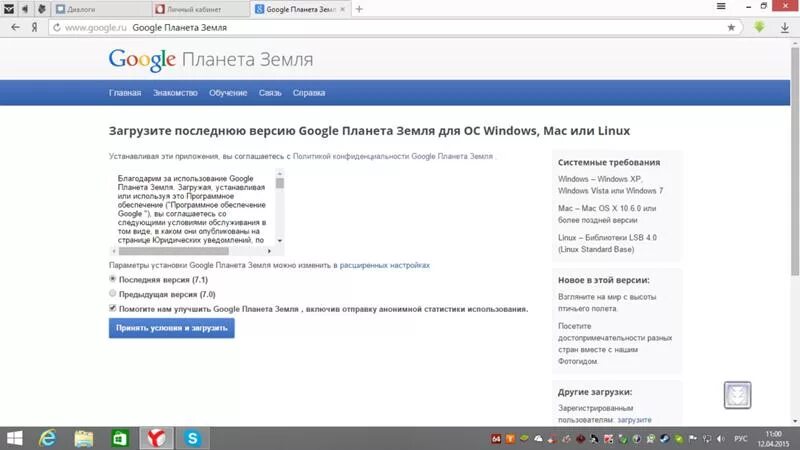800x450 pixels.
Task: Click the Новое в этой версии heading
Action: (604, 280)
